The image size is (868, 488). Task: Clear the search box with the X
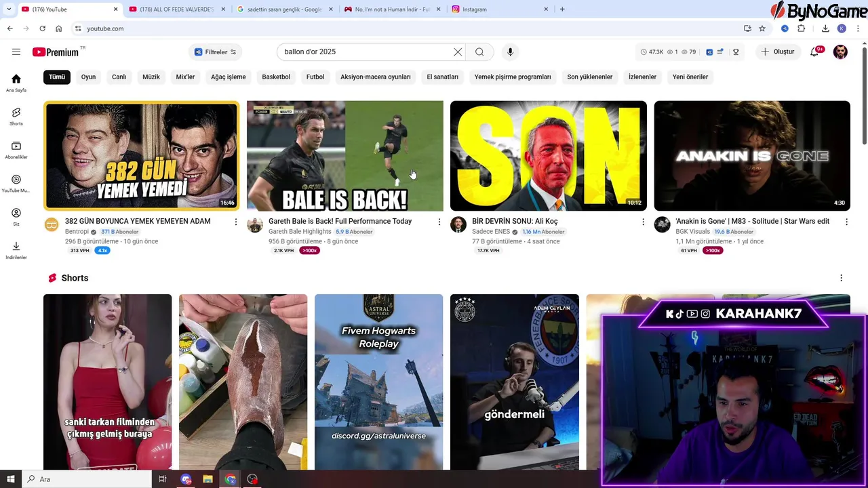458,52
